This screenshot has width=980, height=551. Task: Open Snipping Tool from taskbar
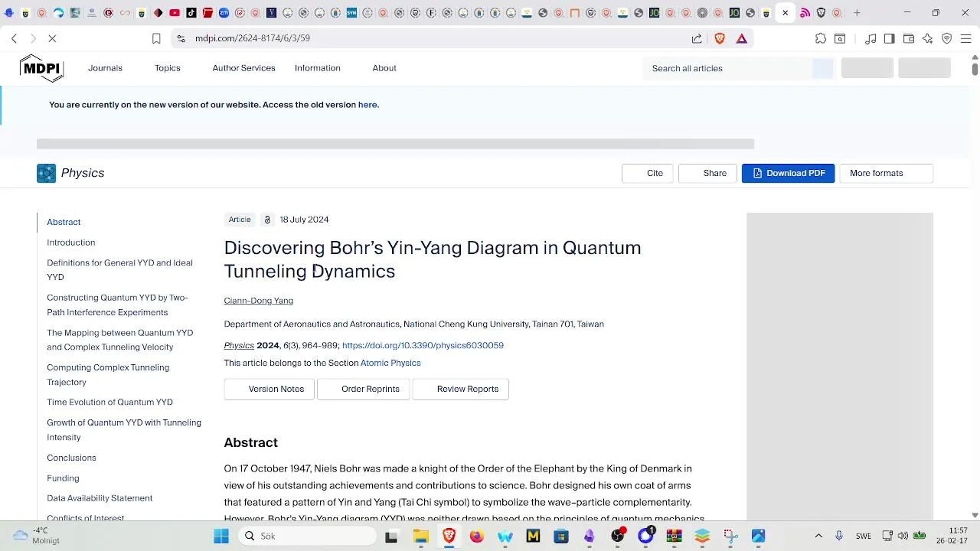730,536
